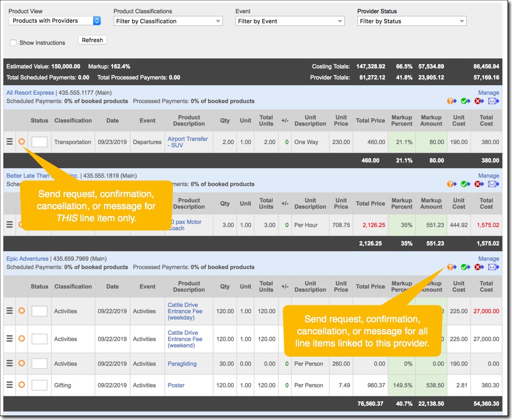Send confirmation to All Resort Express provider
The height and width of the screenshot is (420, 512).
point(465,101)
